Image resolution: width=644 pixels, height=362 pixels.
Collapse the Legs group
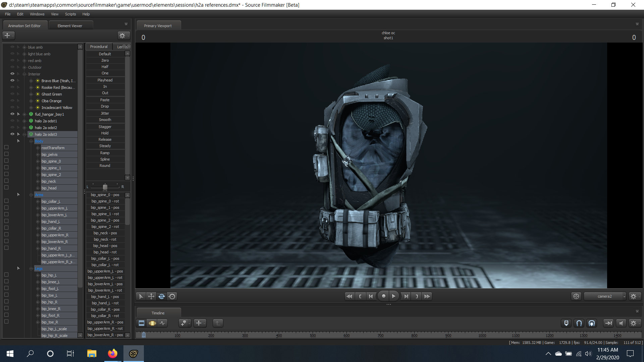31,268
